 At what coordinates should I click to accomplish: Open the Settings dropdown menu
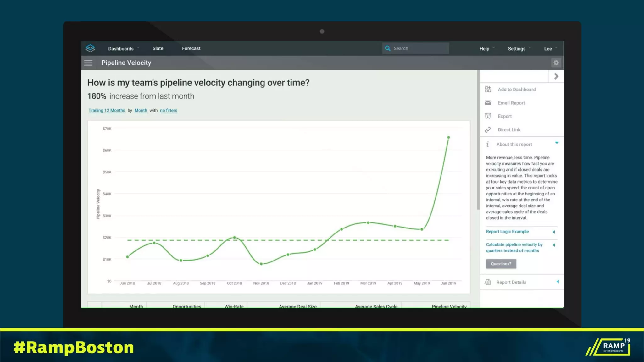tap(519, 48)
